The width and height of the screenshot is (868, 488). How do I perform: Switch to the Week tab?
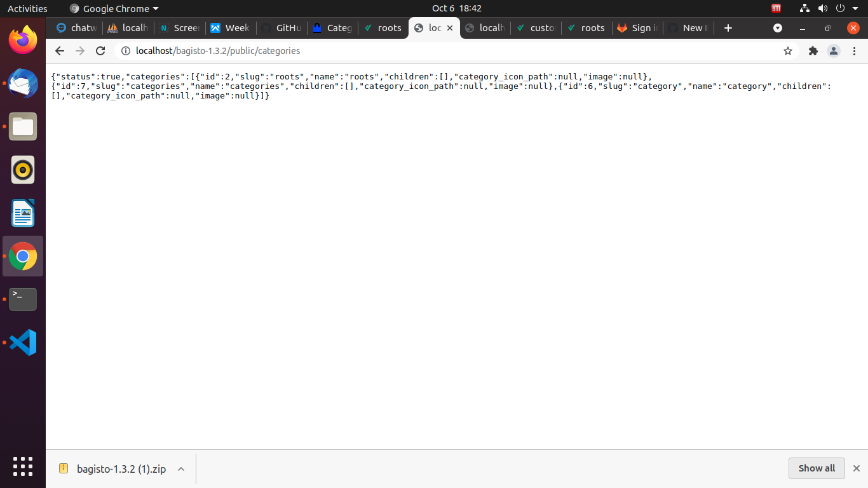pyautogui.click(x=231, y=28)
